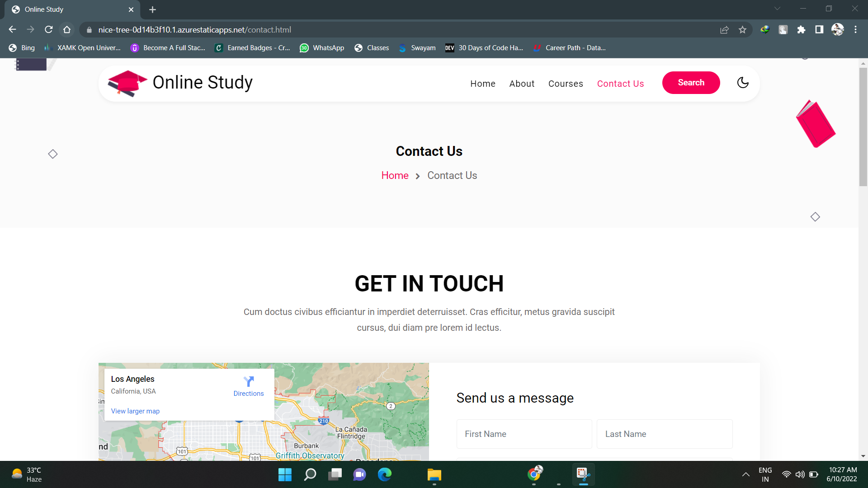The height and width of the screenshot is (488, 868).
Task: Open the Windows Start menu
Action: 285,474
